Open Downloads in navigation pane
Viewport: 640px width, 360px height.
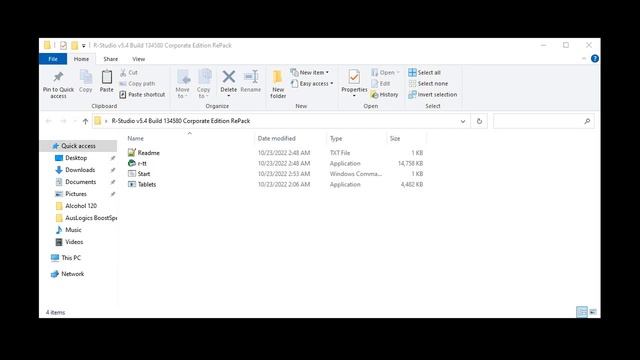pos(80,170)
